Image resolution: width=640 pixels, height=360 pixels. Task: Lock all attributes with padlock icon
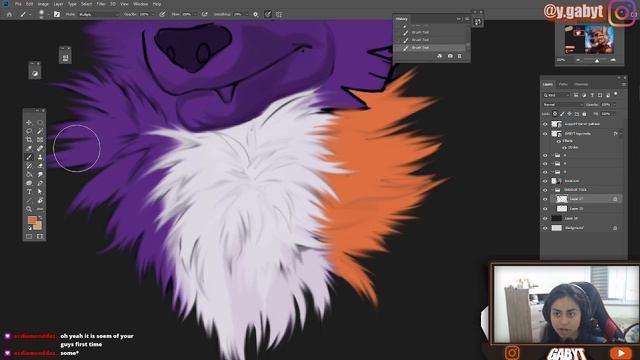(x=584, y=114)
